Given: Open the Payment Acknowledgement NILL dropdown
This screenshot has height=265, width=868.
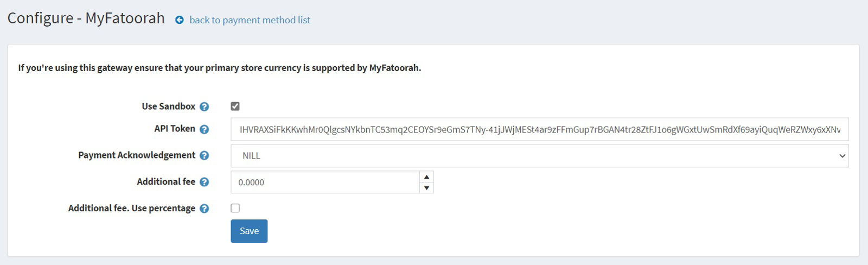Looking at the screenshot, I should click(540, 156).
